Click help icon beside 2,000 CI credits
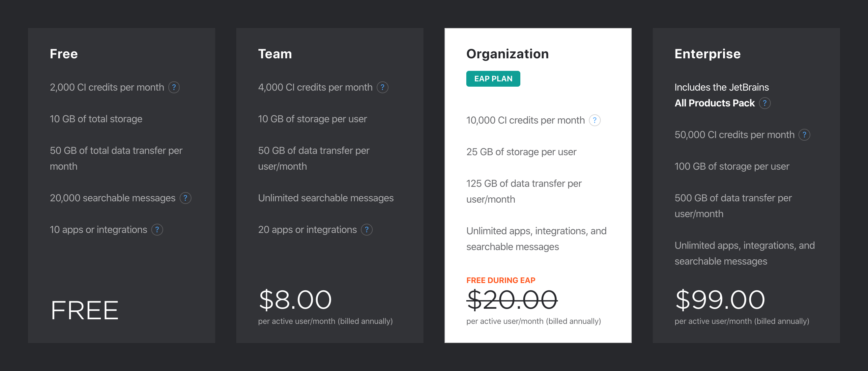Image resolution: width=868 pixels, height=371 pixels. tap(174, 87)
